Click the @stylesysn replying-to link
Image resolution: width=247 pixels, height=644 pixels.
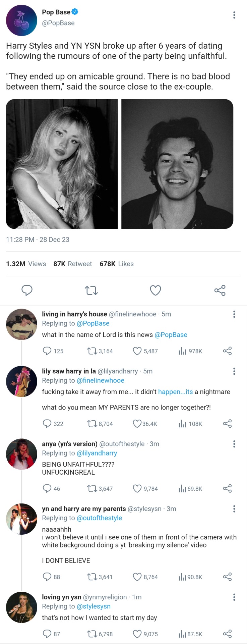94,606
